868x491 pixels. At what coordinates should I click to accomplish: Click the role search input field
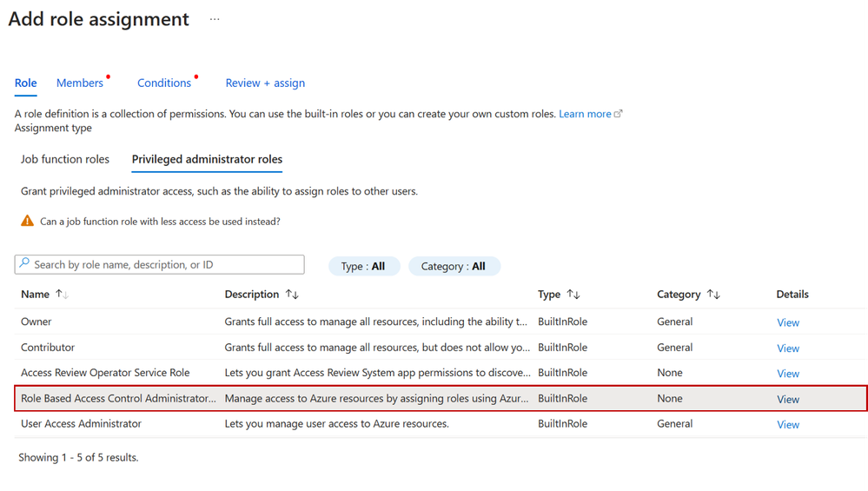pos(165,264)
